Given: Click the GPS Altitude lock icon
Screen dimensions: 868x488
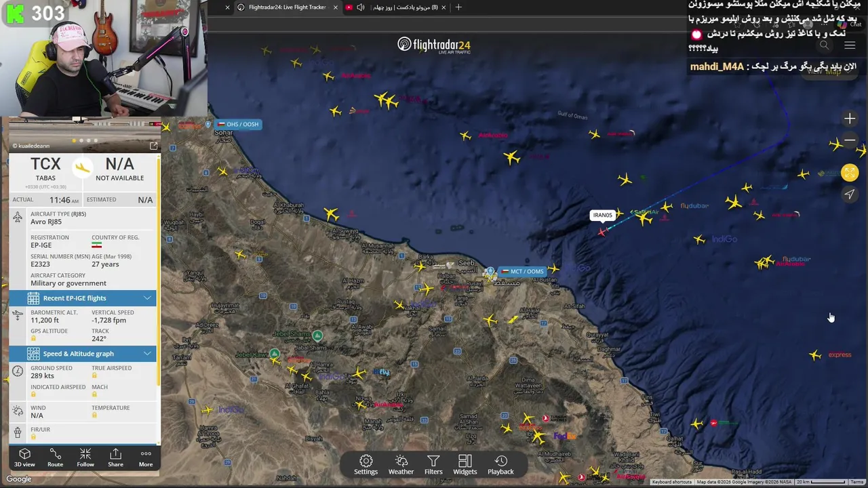Looking at the screenshot, I should point(33,338).
